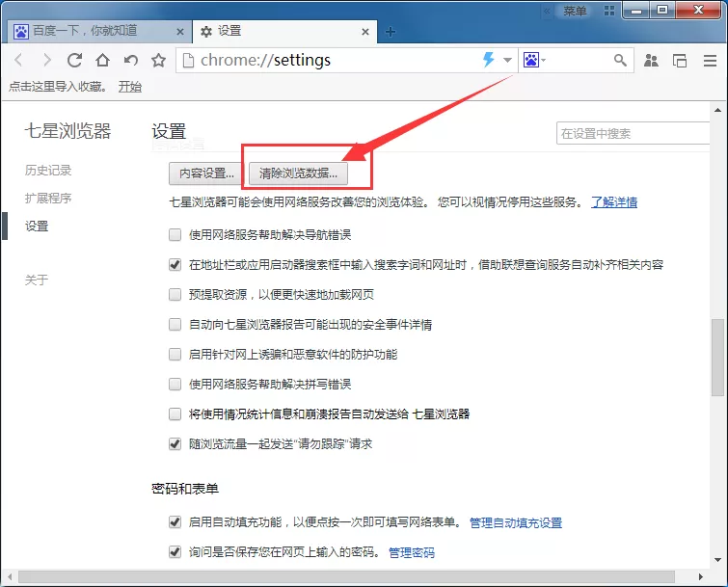The image size is (728, 587).
Task: Click the magnifier search icon
Action: click(x=620, y=60)
